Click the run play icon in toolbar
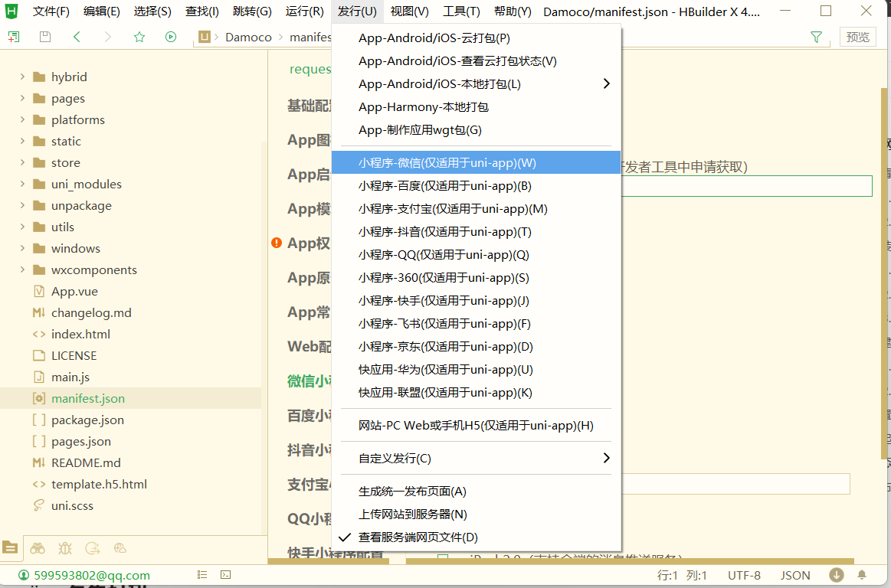Viewport: 891px width, 588px height. pyautogui.click(x=171, y=37)
